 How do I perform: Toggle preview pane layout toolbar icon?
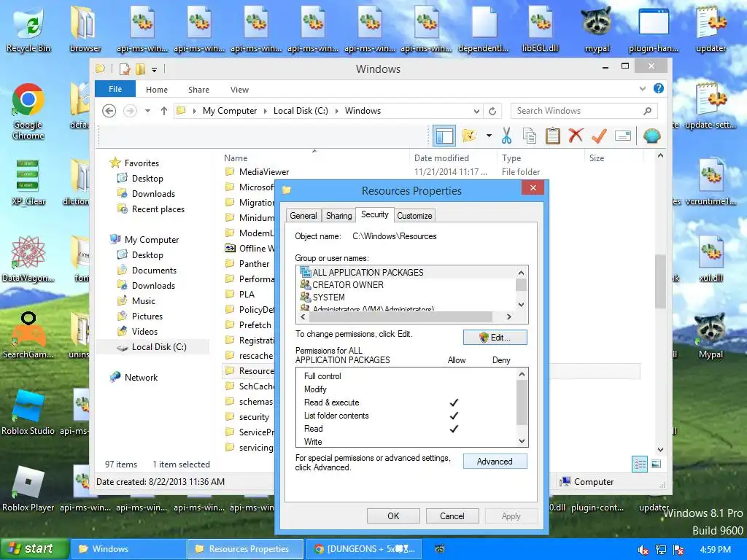(444, 136)
